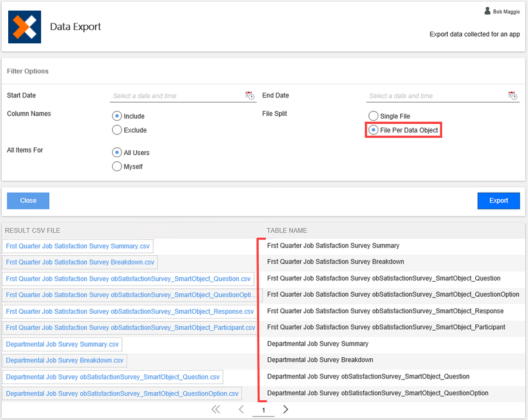Select the File Per Data Object option
This screenshot has height=420, width=528.
pyautogui.click(x=373, y=130)
